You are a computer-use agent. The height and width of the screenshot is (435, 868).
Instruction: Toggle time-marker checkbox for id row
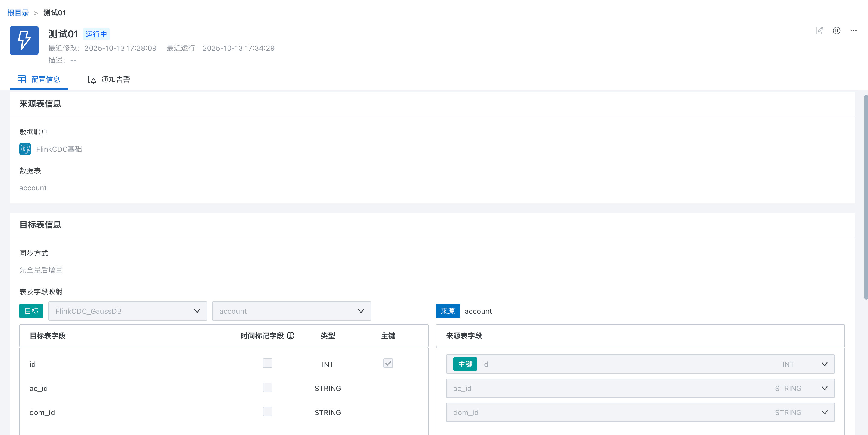click(268, 364)
